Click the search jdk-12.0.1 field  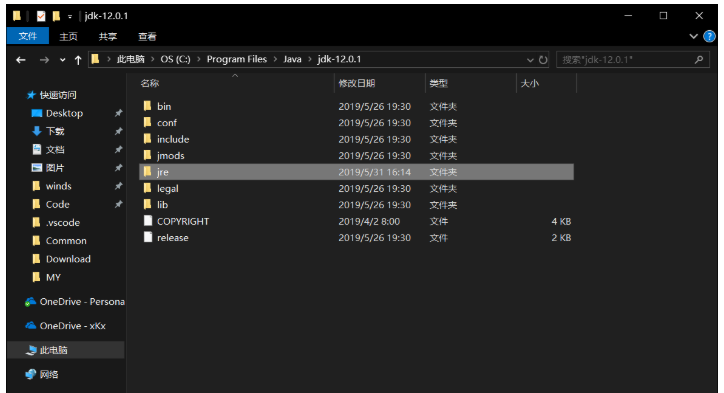(x=633, y=60)
